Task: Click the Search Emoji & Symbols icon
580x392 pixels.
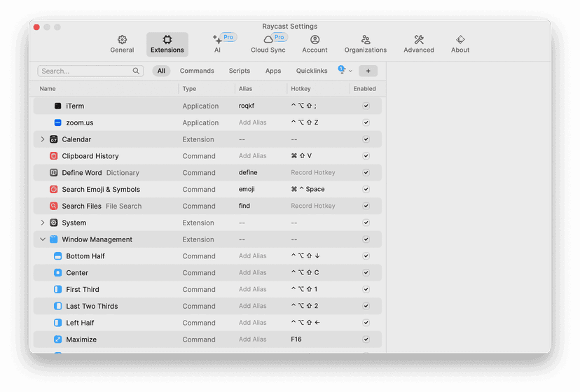Action: coord(54,190)
